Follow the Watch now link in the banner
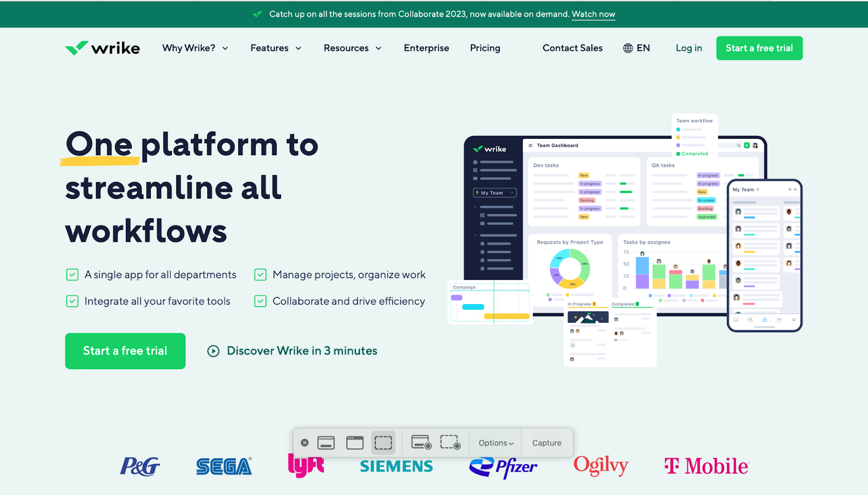868x495 pixels. (593, 14)
